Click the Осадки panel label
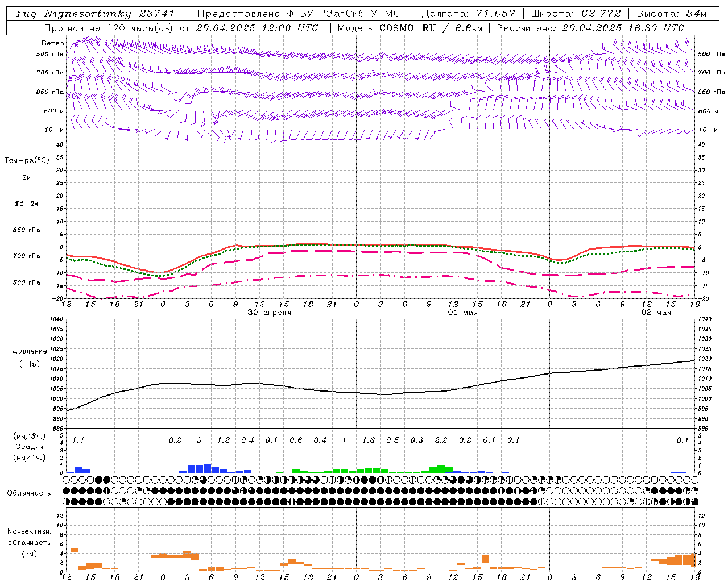Image resolution: width=728 pixels, height=582 pixels. [29, 447]
